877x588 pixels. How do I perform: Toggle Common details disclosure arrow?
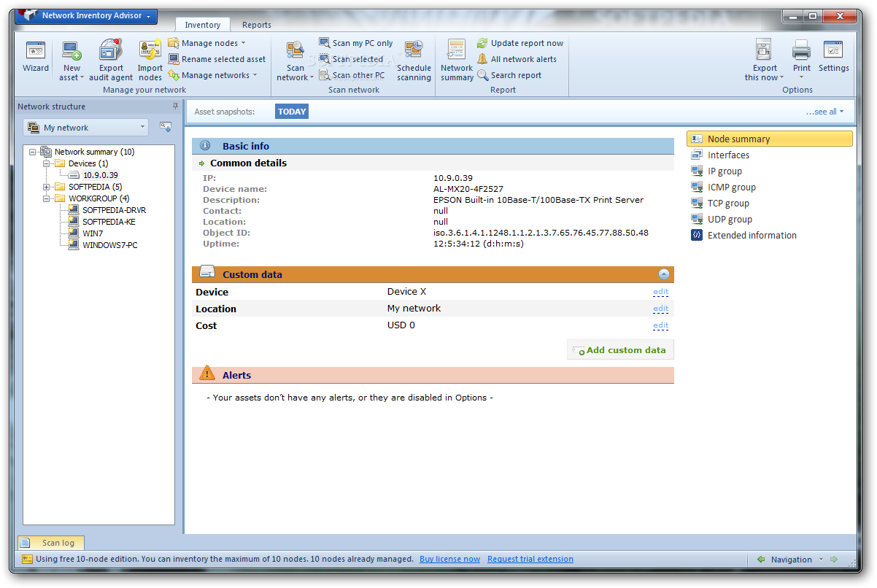(x=202, y=163)
